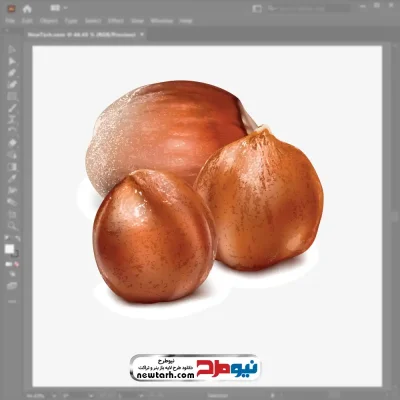Viewport: 400px width, 400px height.
Task: Select the Paintbrush line tool
Action: [12, 108]
